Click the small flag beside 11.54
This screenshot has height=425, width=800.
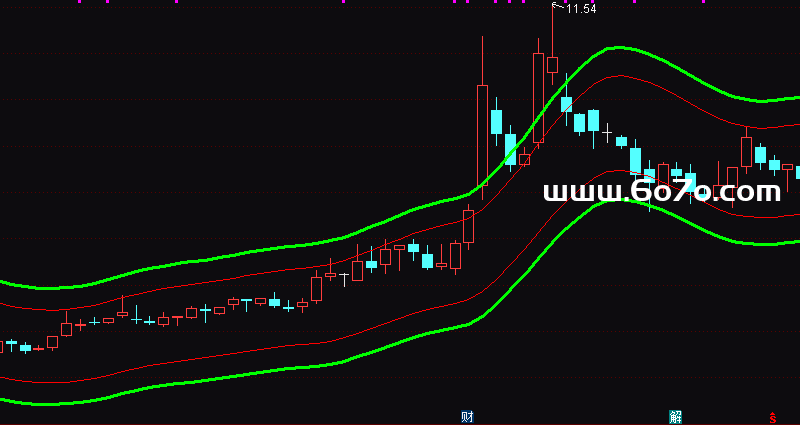click(557, 6)
